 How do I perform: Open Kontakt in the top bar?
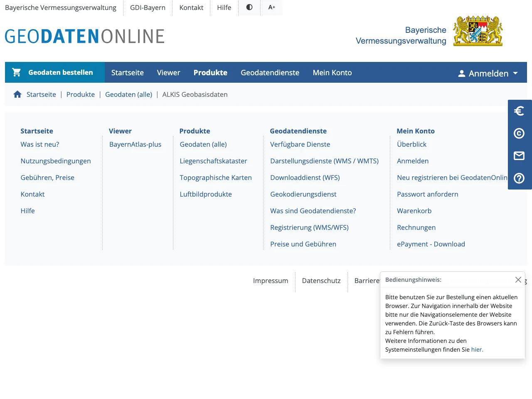pyautogui.click(x=191, y=7)
